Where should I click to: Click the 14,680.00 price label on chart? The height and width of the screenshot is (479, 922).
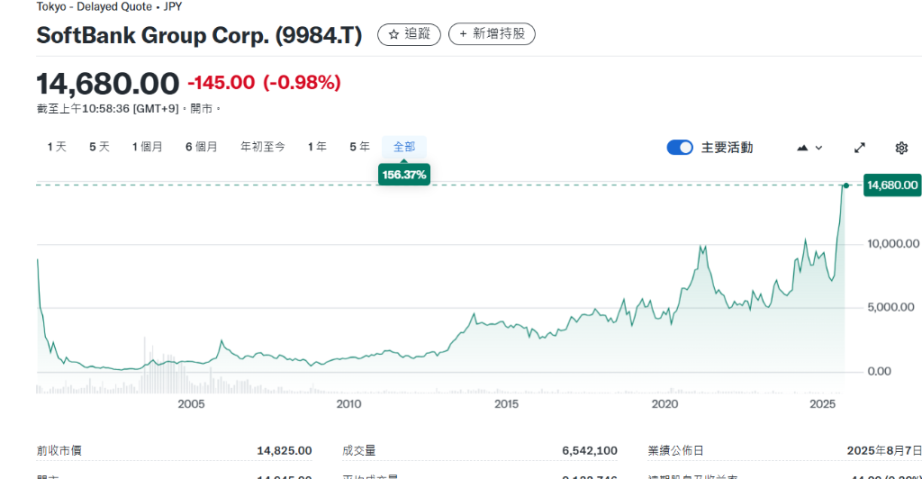(891, 185)
